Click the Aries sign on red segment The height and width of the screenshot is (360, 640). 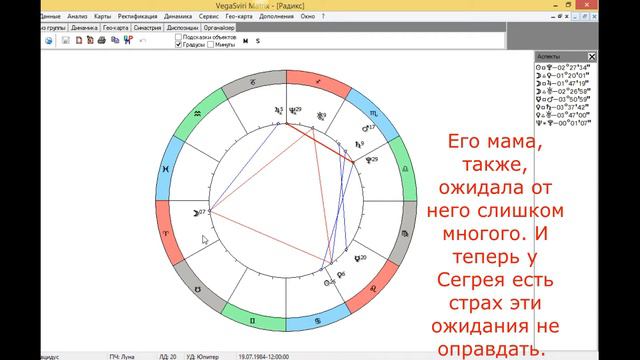pyautogui.click(x=166, y=234)
